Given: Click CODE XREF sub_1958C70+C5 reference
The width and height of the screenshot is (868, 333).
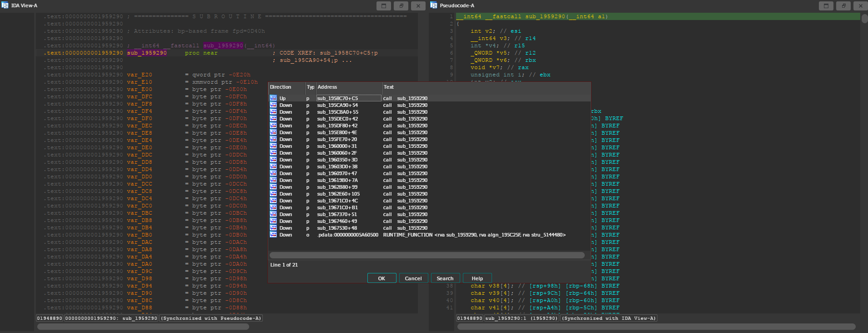Looking at the screenshot, I should [349, 53].
